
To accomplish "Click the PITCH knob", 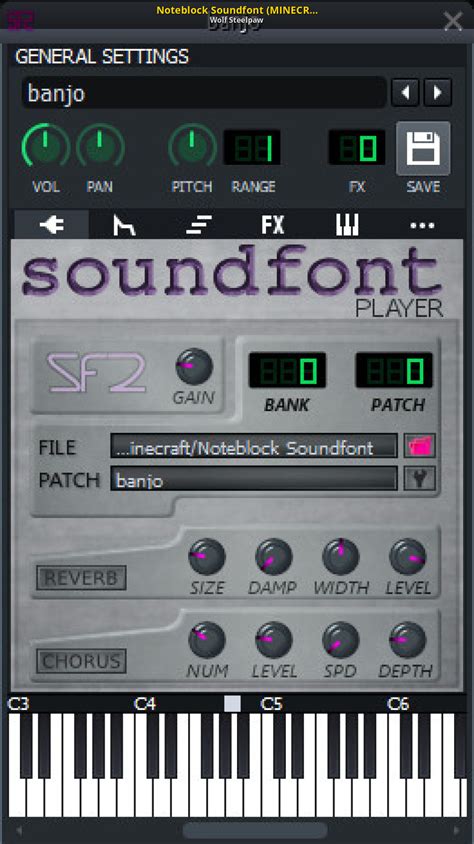I will pos(192,146).
